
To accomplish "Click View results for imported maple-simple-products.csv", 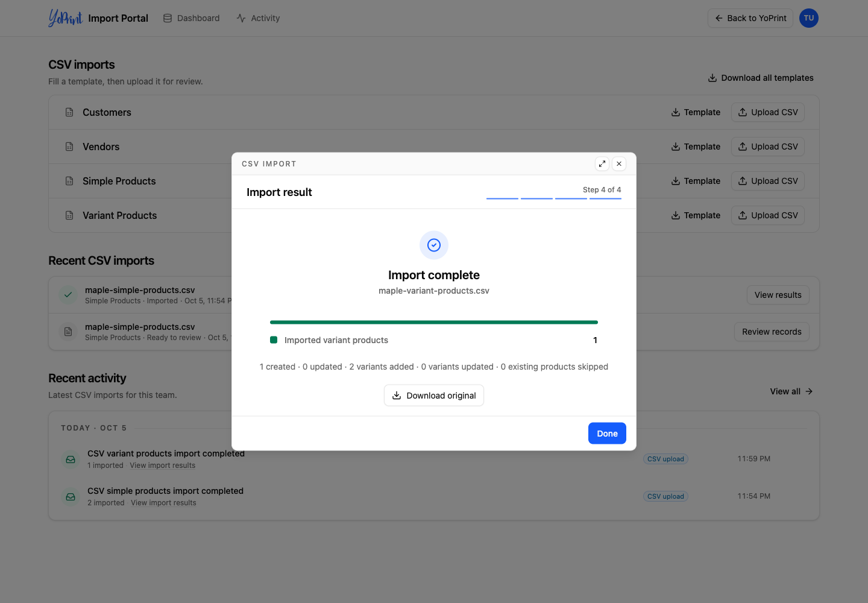I will (778, 295).
